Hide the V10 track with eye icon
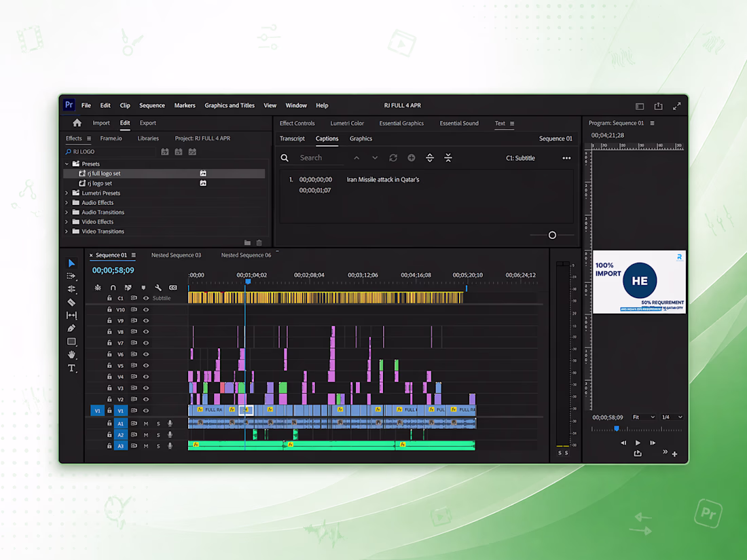The height and width of the screenshot is (560, 747). click(x=146, y=310)
